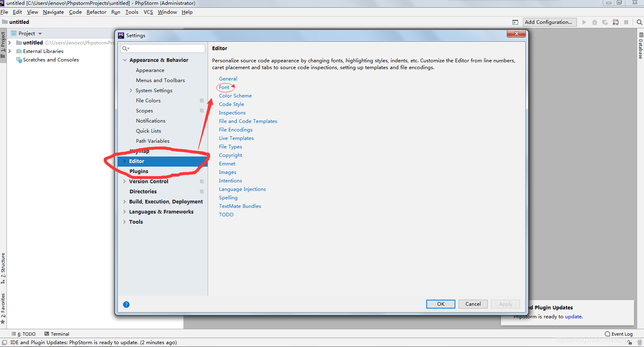The width and height of the screenshot is (644, 347).
Task: Click Run with Coverage icon
Action: point(605,22)
